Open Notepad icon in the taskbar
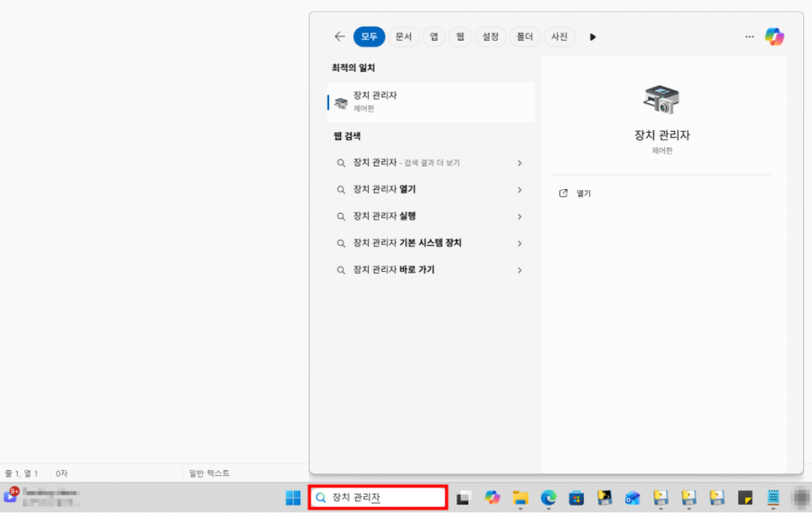This screenshot has height=513, width=812. point(773,498)
